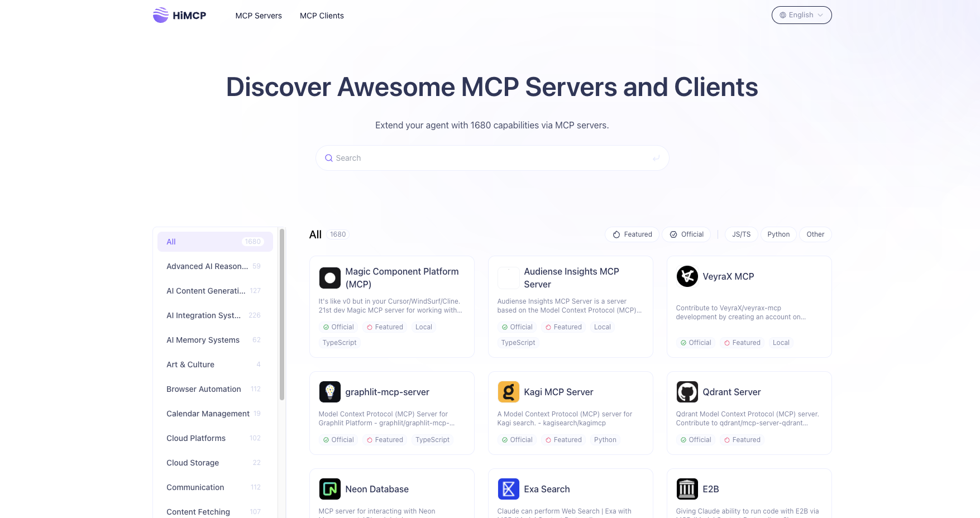Open Audiense Insights MCP Server icon
The height and width of the screenshot is (518, 980).
click(x=509, y=278)
